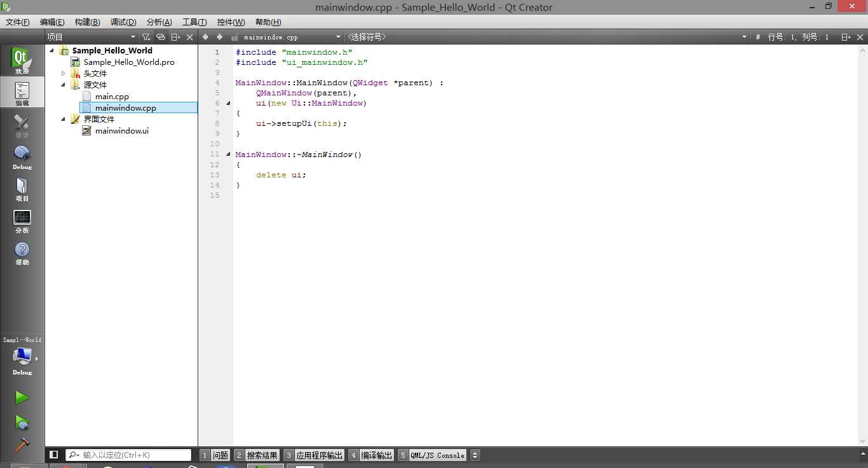Click the file lock icon in editor toolbar

234,37
